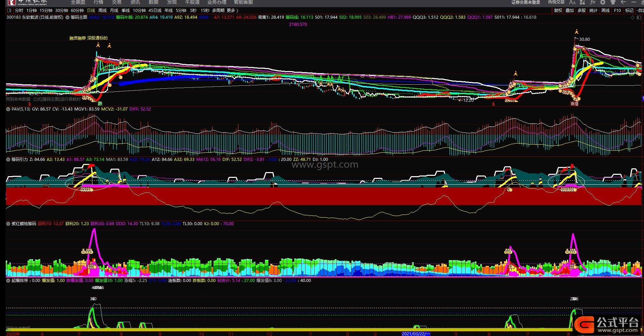Open the 行情 menu
644x336 pixels.
(98, 2)
